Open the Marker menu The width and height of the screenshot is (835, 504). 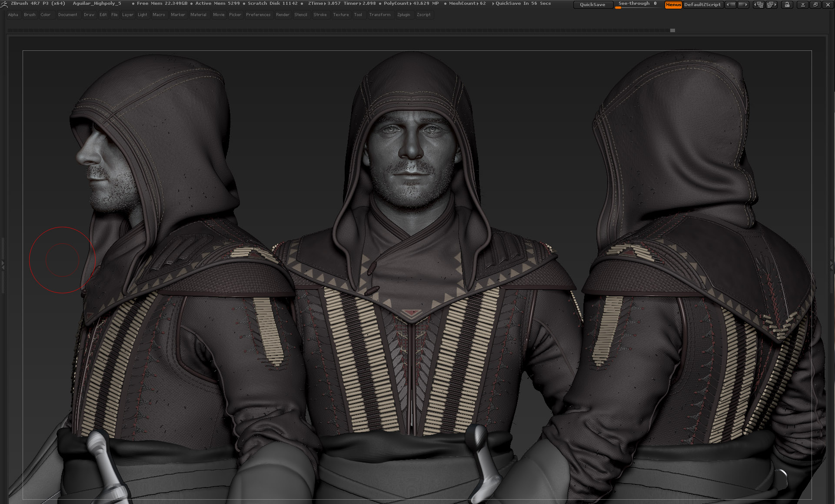(x=178, y=15)
